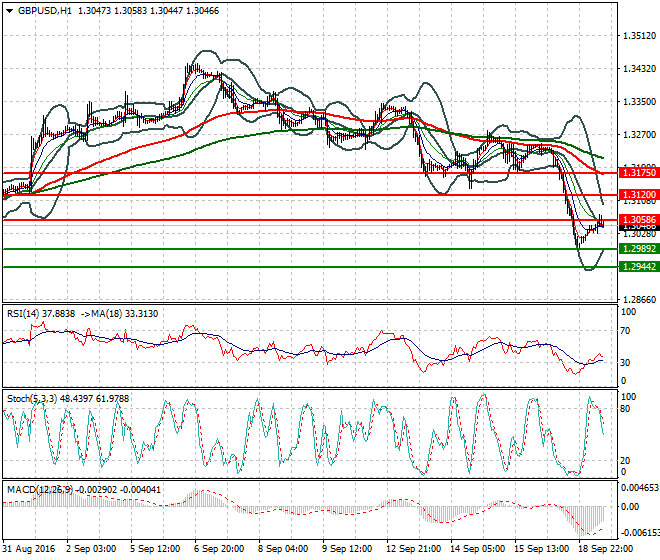Click the 5 Sep 12:00 time axis label

click(x=155, y=549)
